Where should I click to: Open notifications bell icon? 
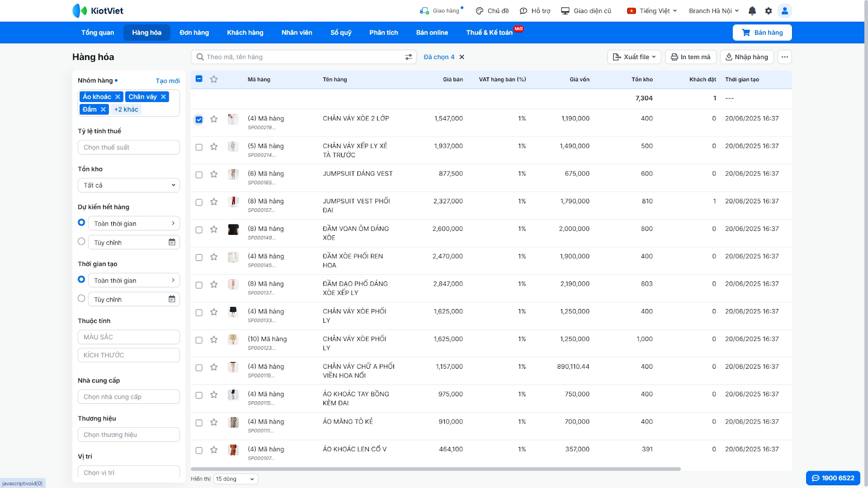coord(752,11)
